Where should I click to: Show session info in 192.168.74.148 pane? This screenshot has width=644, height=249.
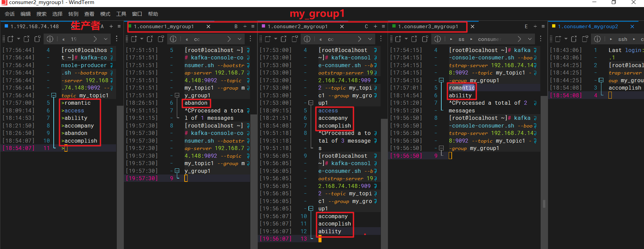pos(50,39)
